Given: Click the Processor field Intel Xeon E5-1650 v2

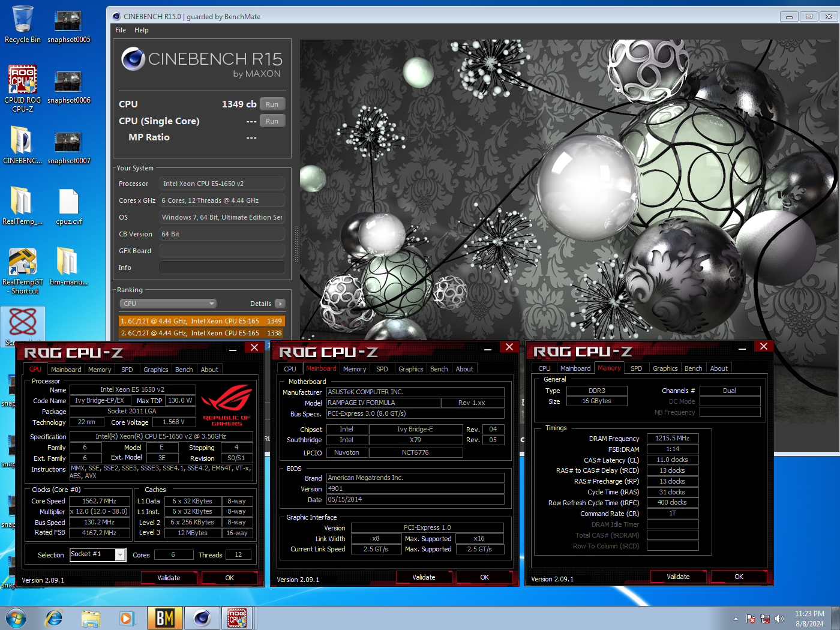Looking at the screenshot, I should click(x=221, y=184).
